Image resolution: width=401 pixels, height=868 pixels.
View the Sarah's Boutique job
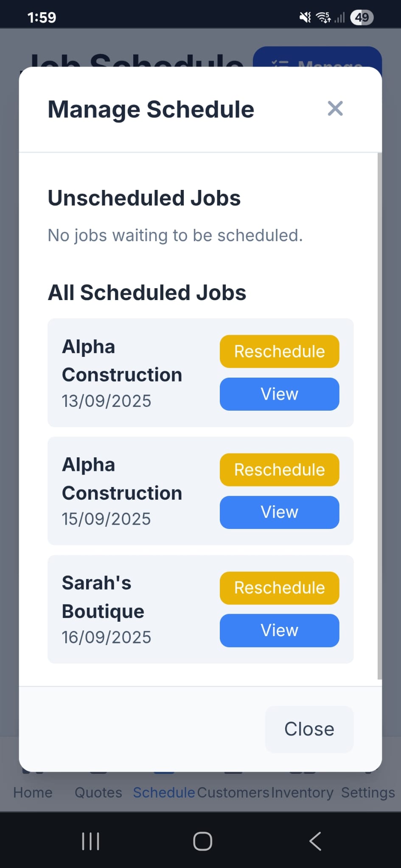[x=279, y=630]
